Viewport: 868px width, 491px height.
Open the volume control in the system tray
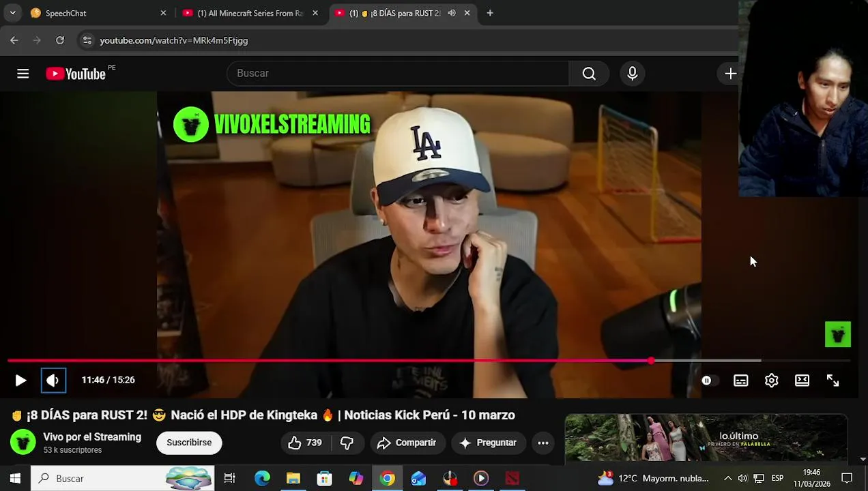click(742, 478)
